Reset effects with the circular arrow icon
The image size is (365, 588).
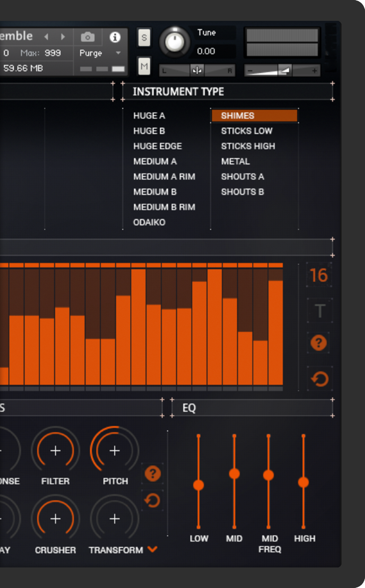pyautogui.click(x=152, y=500)
